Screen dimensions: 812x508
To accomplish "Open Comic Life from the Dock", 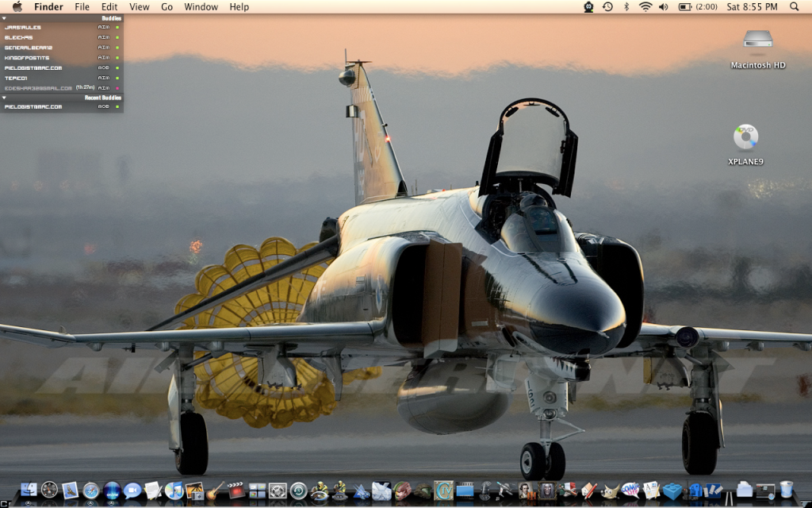I will (x=630, y=491).
